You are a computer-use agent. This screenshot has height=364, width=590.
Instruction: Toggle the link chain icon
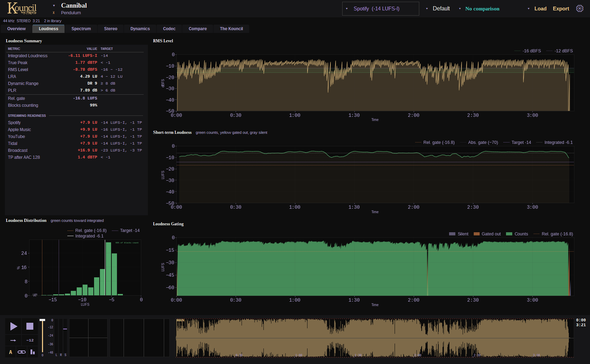pos(22,352)
